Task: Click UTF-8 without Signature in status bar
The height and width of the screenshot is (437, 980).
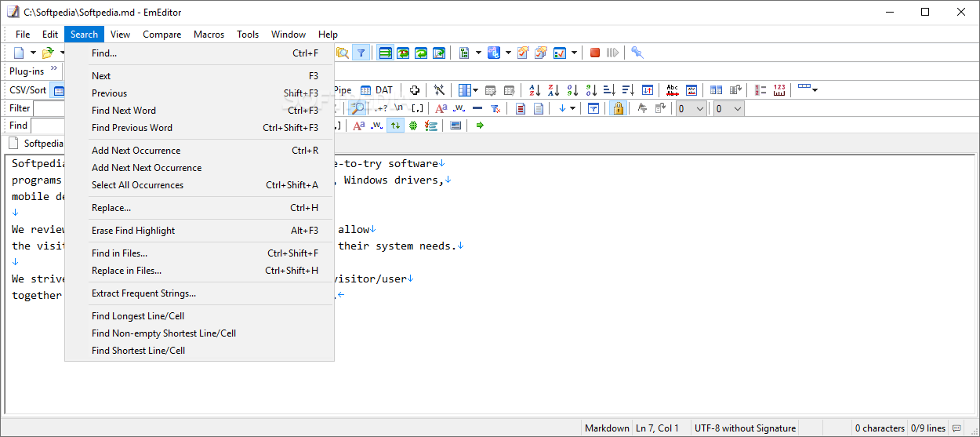Action: coord(745,428)
